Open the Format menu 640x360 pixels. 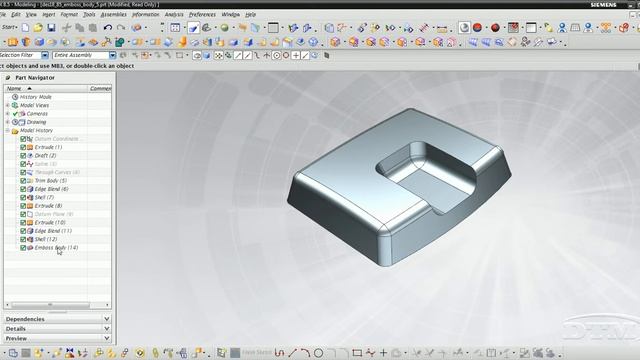click(69, 15)
